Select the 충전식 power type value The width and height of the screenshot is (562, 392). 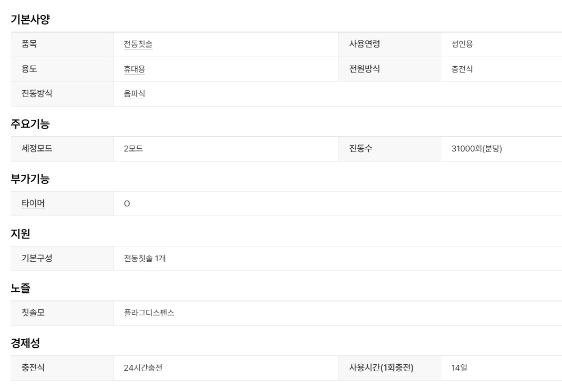[x=462, y=69]
